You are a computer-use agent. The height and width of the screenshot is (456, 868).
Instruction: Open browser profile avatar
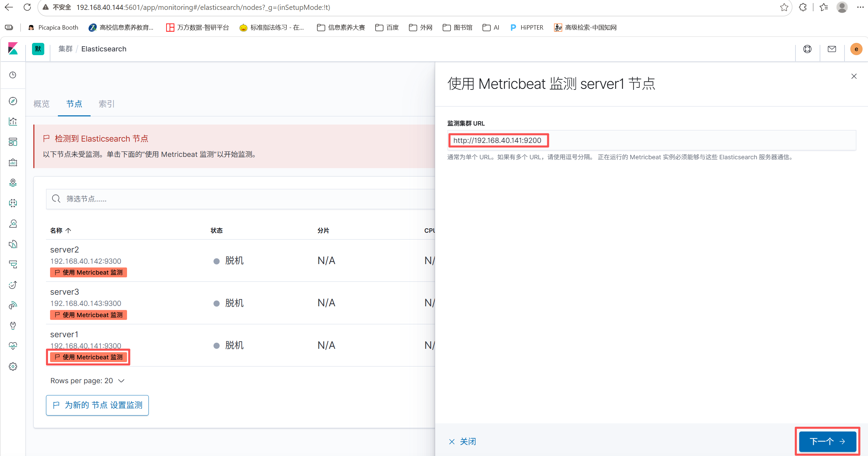pyautogui.click(x=842, y=7)
